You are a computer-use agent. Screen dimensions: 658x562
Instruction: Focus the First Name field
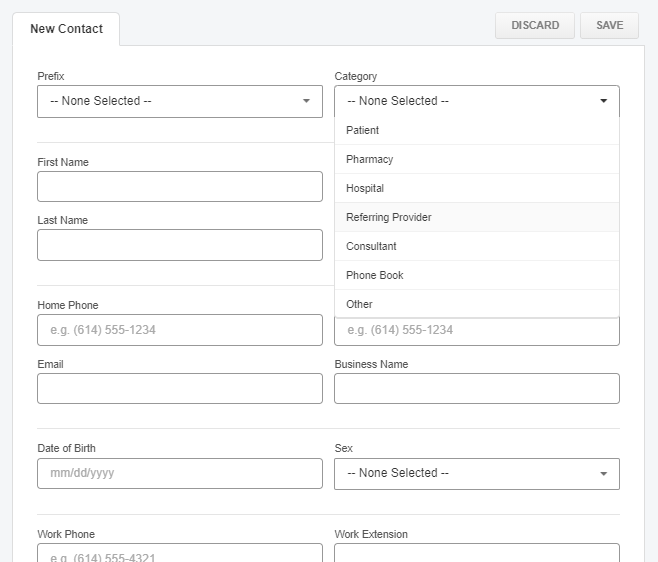pos(179,186)
